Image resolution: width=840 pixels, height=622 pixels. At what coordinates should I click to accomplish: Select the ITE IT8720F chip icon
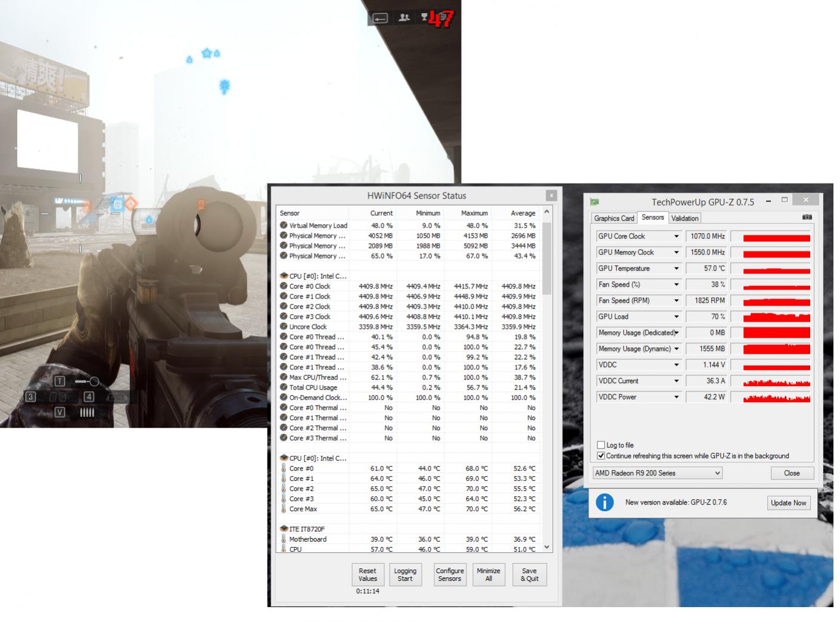pyautogui.click(x=284, y=529)
